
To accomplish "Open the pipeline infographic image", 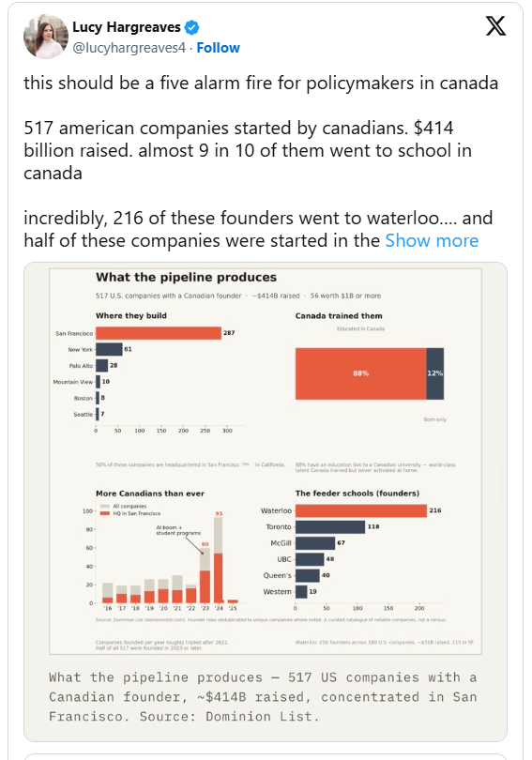I will point(266,461).
